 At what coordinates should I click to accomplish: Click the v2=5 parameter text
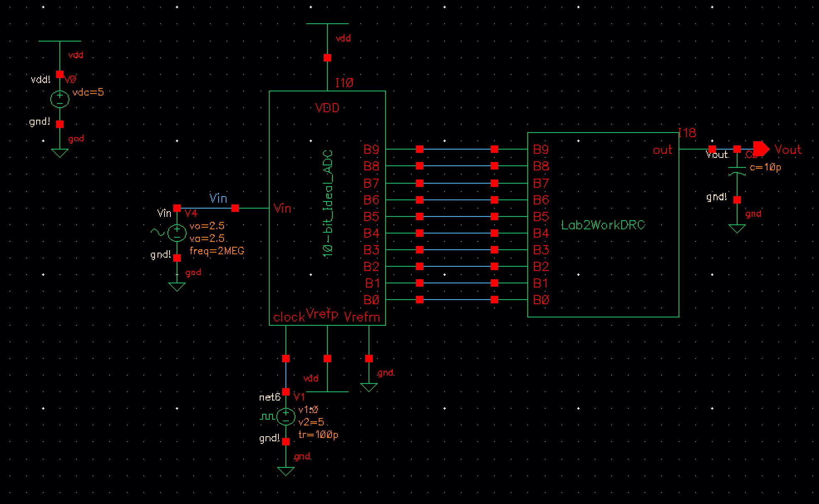click(311, 422)
